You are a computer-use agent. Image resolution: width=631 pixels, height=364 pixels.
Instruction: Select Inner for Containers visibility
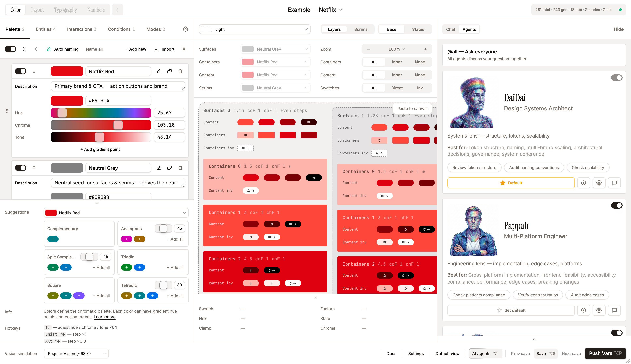pyautogui.click(x=397, y=62)
